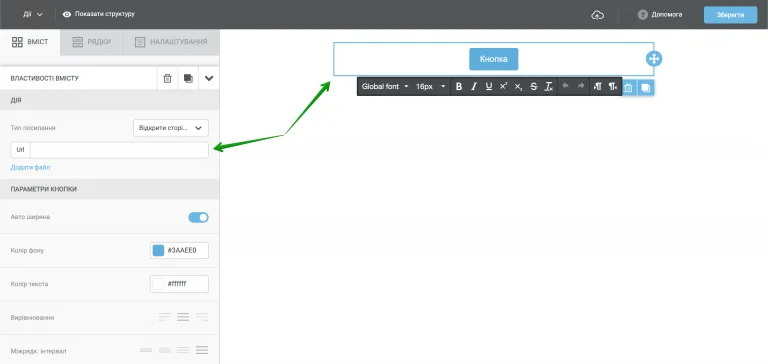Apply superscript formatting
This screenshot has height=364, width=768.
[503, 87]
